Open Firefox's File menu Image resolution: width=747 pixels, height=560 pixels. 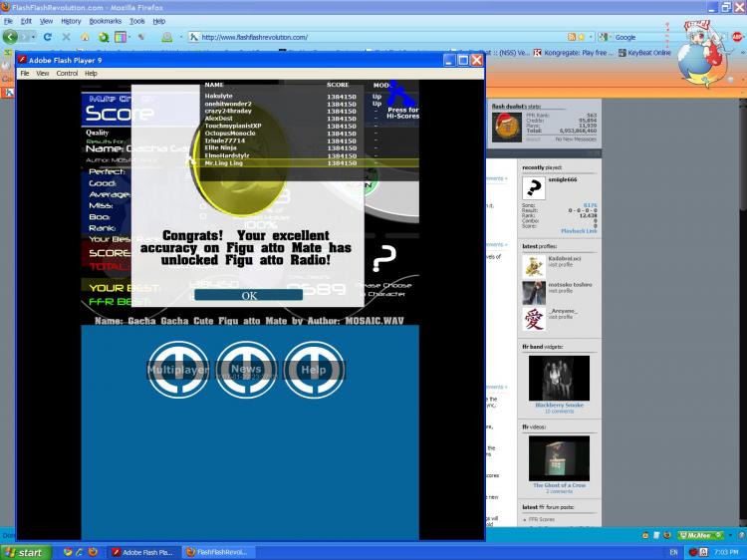point(8,21)
